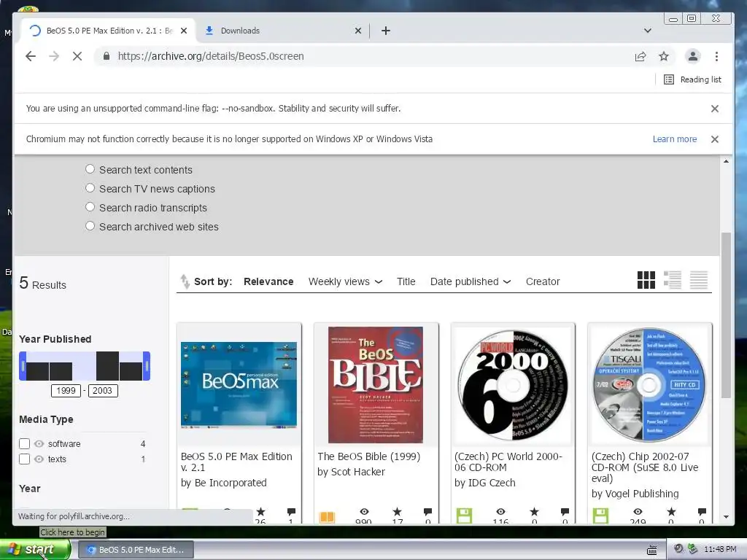Open the BeOSmax screenshot thumbnail
The image size is (747, 560).
pos(239,385)
